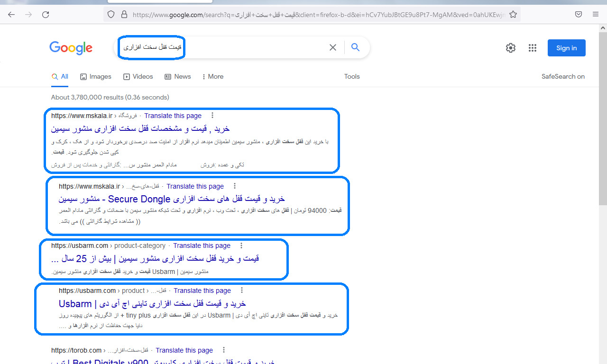Click the https://usbarm.com › product-category URL
Screen dimensions: 607x364
[x=109, y=246]
